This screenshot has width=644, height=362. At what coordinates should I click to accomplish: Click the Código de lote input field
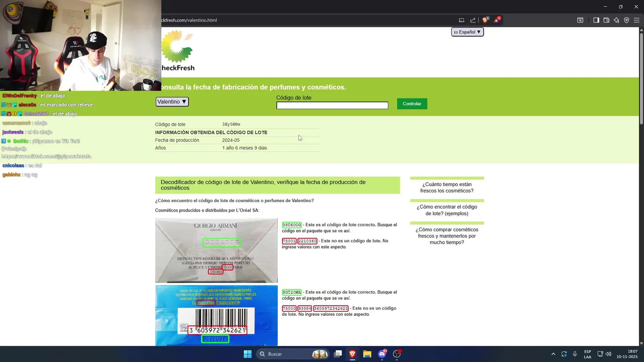point(332,105)
